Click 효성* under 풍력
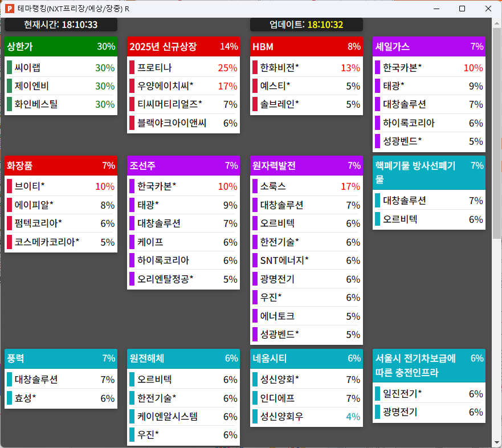This screenshot has width=502, height=448. tap(61, 398)
